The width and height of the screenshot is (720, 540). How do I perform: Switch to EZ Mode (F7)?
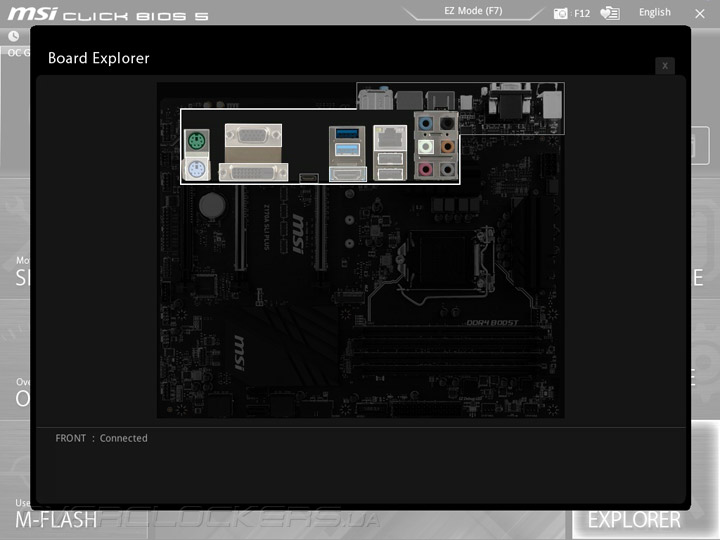pos(473,11)
